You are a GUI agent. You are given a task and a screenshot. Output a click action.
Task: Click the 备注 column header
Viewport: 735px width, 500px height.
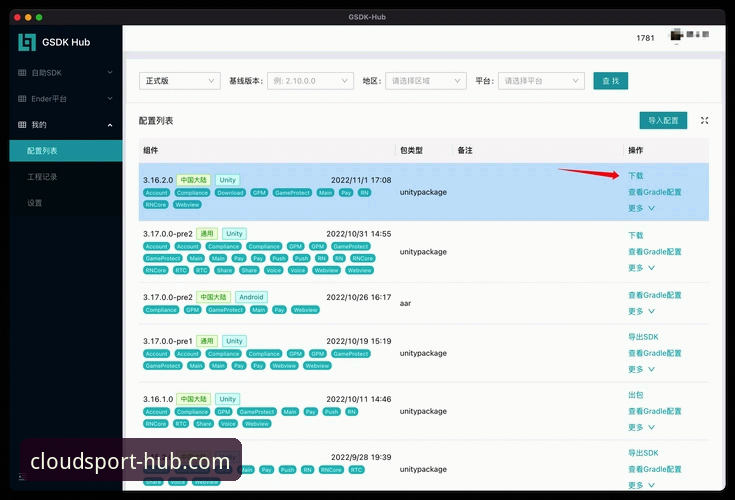(465, 150)
